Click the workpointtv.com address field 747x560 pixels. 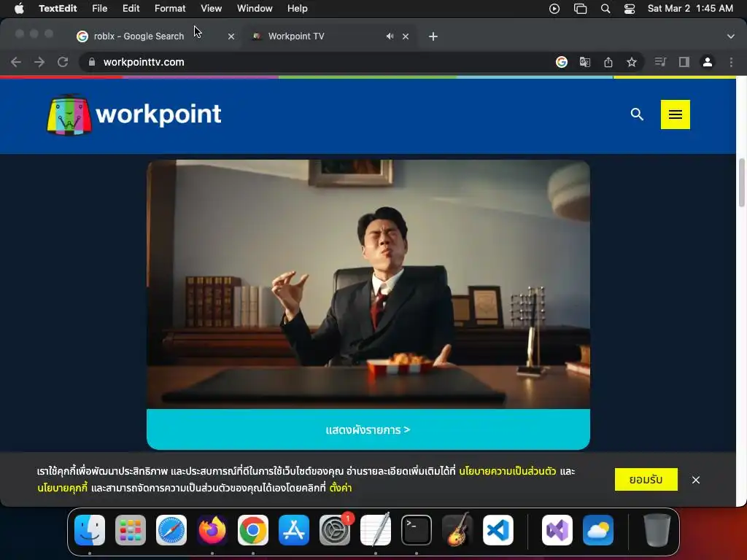point(320,62)
